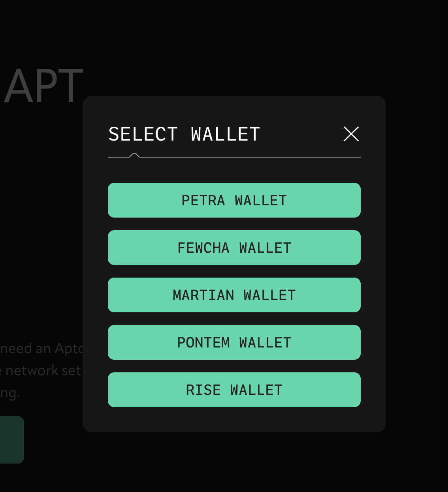Image resolution: width=448 pixels, height=492 pixels.
Task: Click the divider line right of the notch
Action: pos(249,157)
